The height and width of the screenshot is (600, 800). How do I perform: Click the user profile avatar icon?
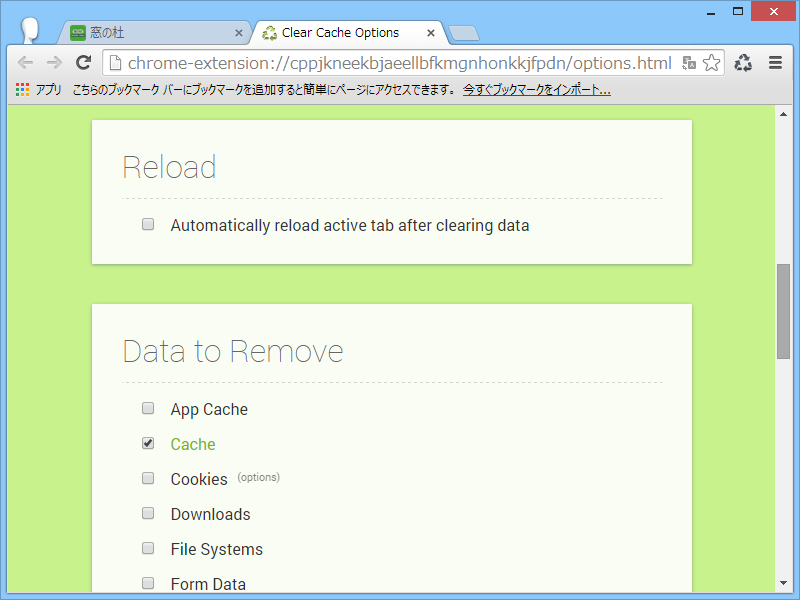(x=30, y=30)
